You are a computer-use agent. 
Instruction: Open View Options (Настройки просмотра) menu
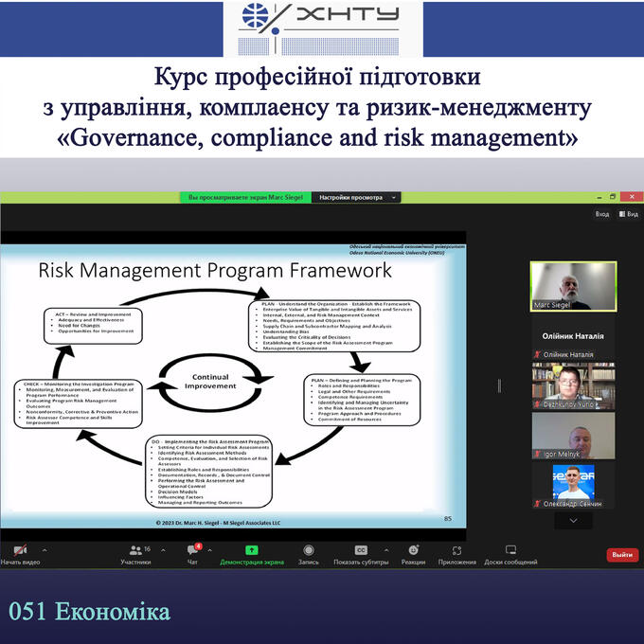coord(355,198)
